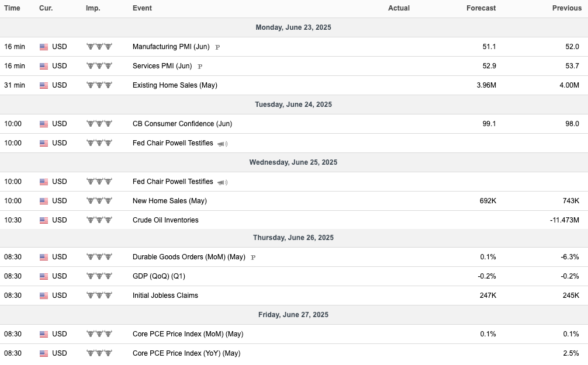The image size is (588, 365).
Task: Open the CB Consumer Confidence (Jun) event
Action: [182, 124]
